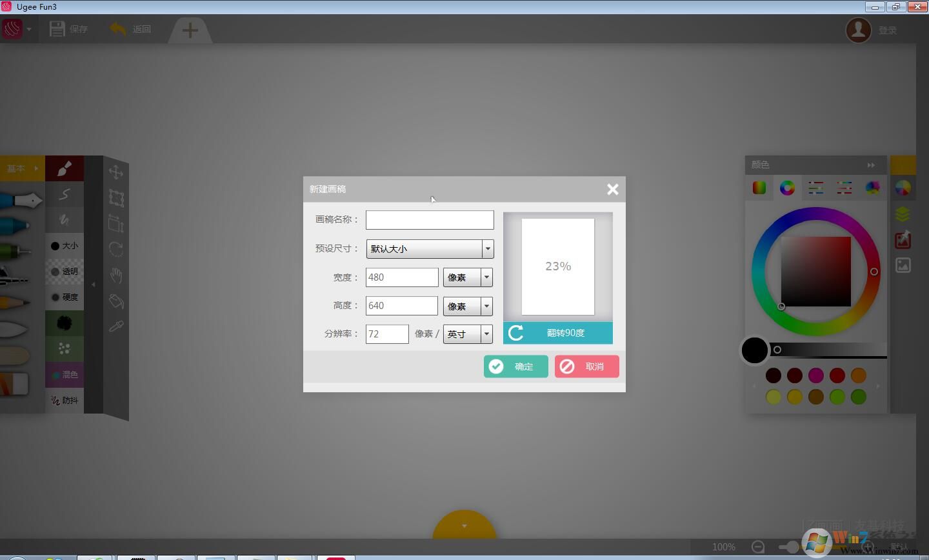
Task: Click the undo return (返回) arrow
Action: pos(118,29)
